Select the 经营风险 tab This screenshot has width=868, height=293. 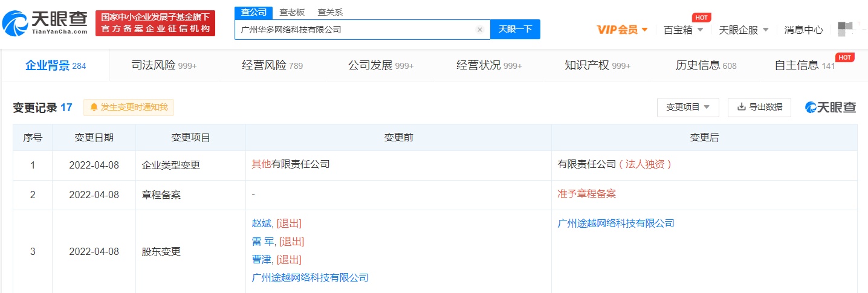tap(272, 65)
